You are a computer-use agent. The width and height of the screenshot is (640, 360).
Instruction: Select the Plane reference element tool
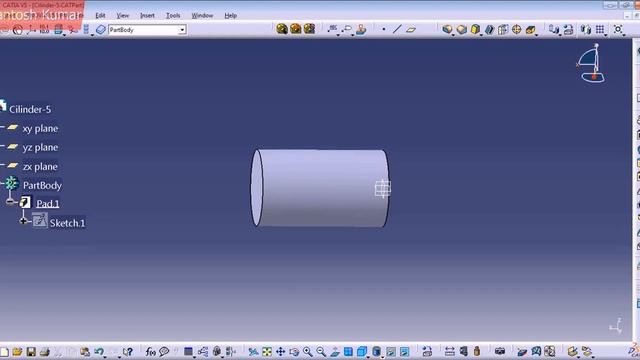pos(411,29)
